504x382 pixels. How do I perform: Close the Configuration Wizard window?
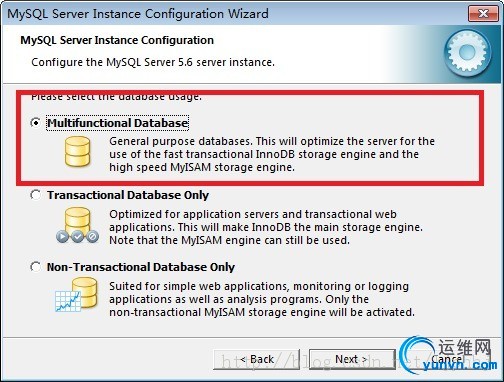pos(483,14)
